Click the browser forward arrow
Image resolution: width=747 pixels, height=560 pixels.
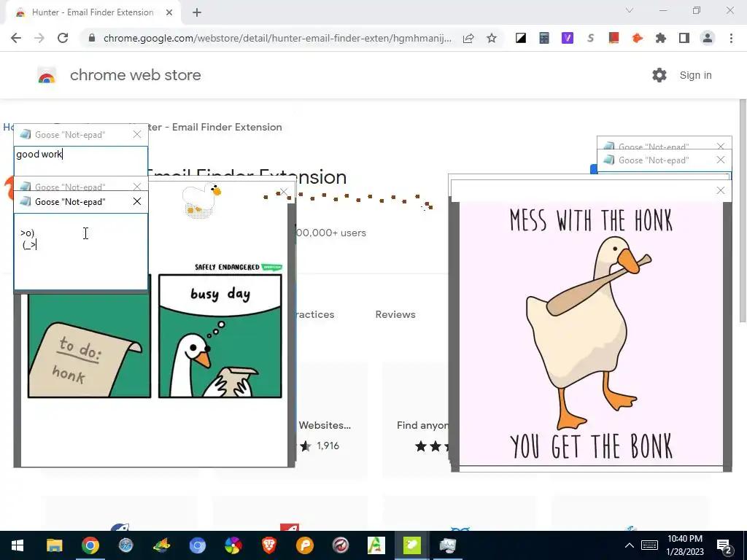click(x=39, y=38)
